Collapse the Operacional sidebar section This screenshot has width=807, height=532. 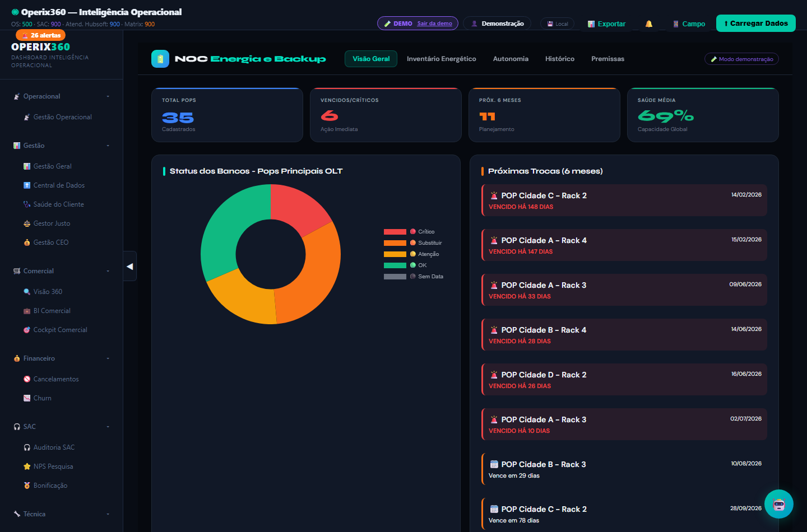[62, 96]
